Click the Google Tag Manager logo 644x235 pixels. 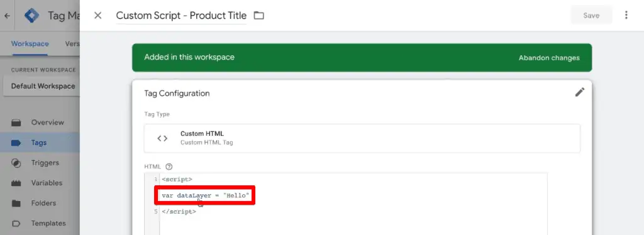tap(31, 16)
